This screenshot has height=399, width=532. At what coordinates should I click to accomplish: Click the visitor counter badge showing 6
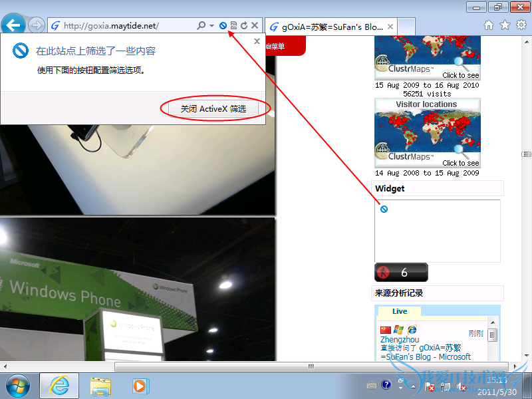401,272
